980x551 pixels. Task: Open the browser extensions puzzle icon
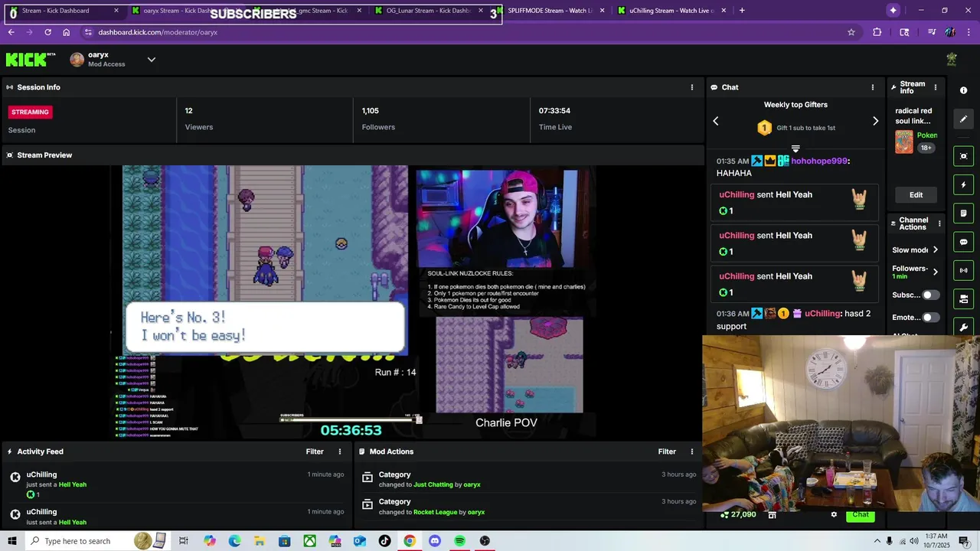[877, 32]
